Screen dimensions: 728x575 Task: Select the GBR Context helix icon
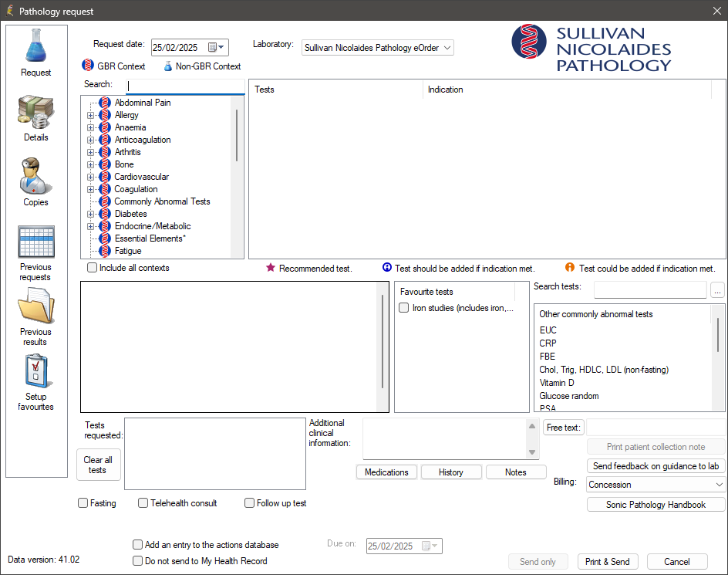86,65
